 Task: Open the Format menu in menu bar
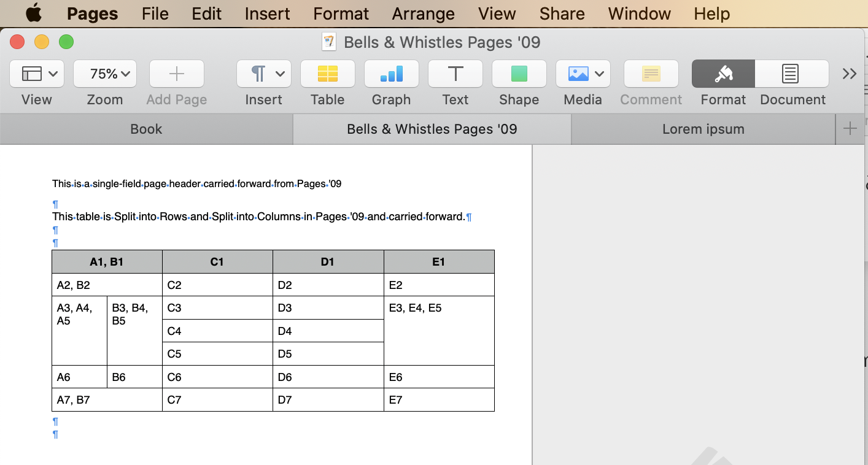pos(341,13)
